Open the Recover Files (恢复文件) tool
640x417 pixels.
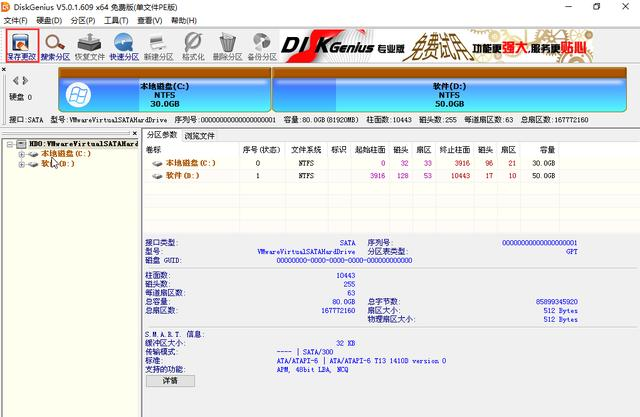[90, 45]
